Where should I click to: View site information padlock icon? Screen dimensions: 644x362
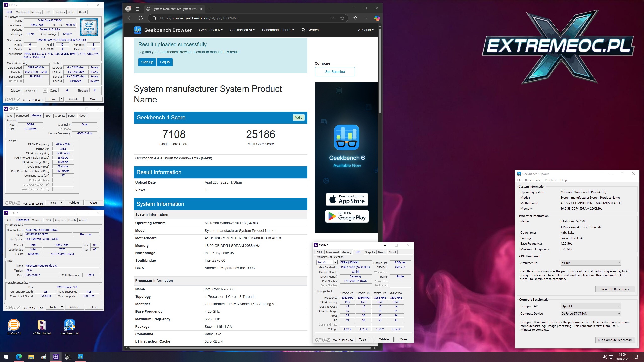[x=154, y=18]
